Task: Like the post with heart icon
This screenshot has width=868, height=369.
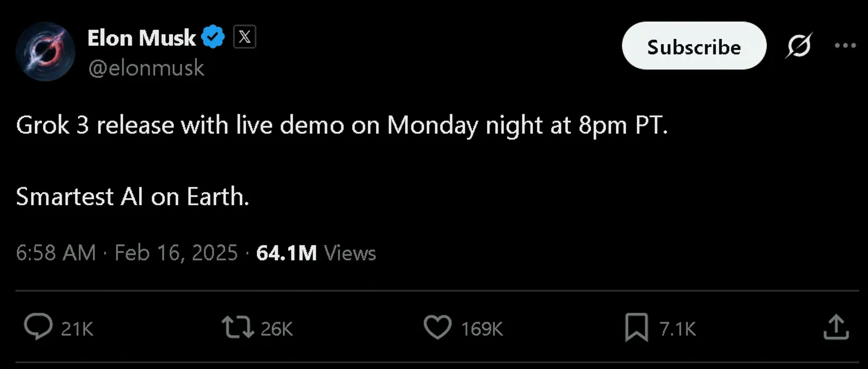Action: pos(437,327)
